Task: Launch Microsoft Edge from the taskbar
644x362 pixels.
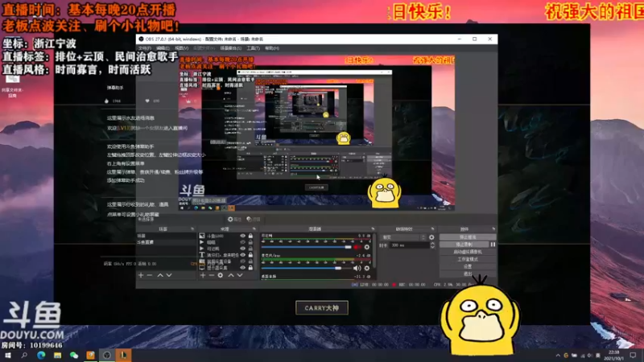Action: [x=41, y=356]
